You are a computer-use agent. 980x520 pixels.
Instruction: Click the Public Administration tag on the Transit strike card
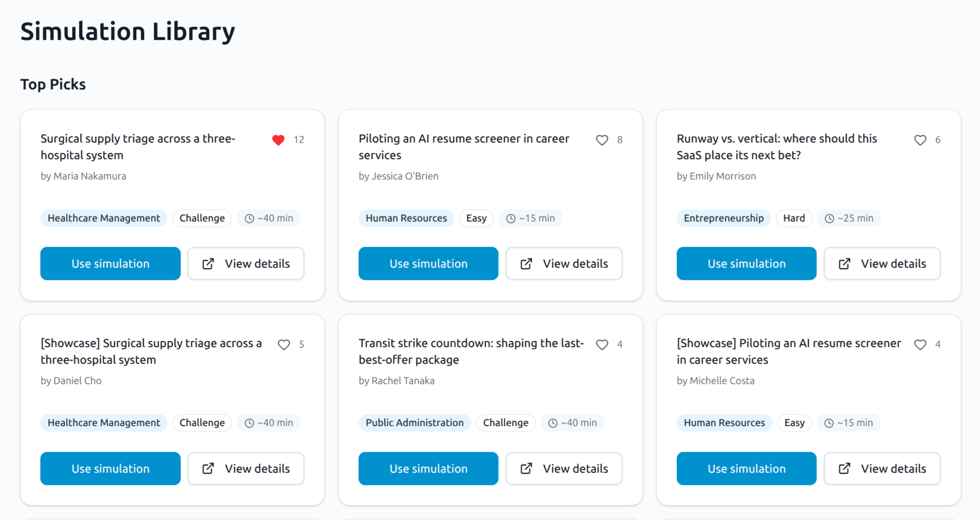(414, 423)
